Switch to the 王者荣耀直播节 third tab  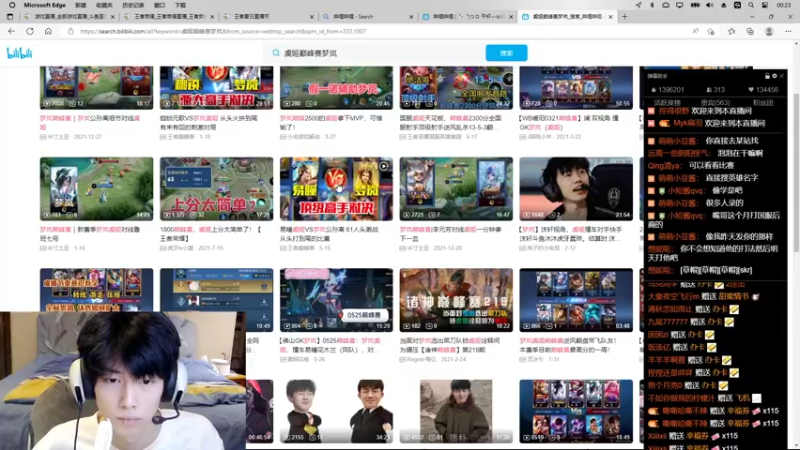coord(268,16)
